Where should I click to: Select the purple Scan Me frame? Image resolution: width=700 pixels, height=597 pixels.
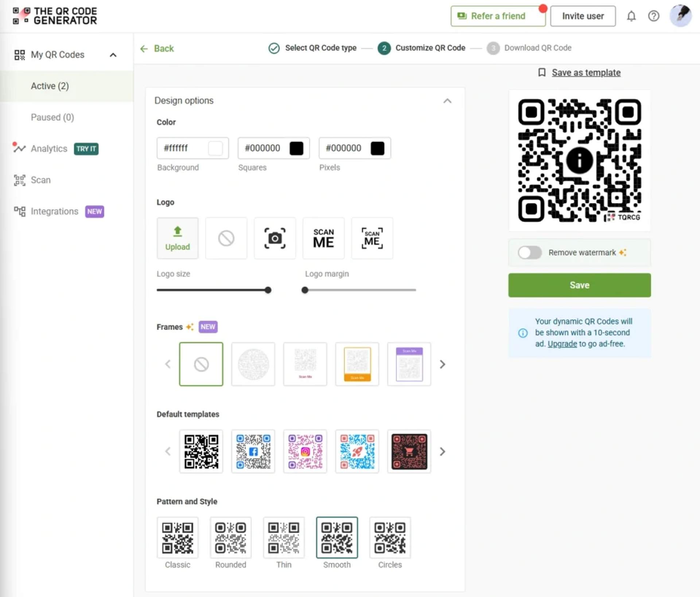pyautogui.click(x=409, y=364)
